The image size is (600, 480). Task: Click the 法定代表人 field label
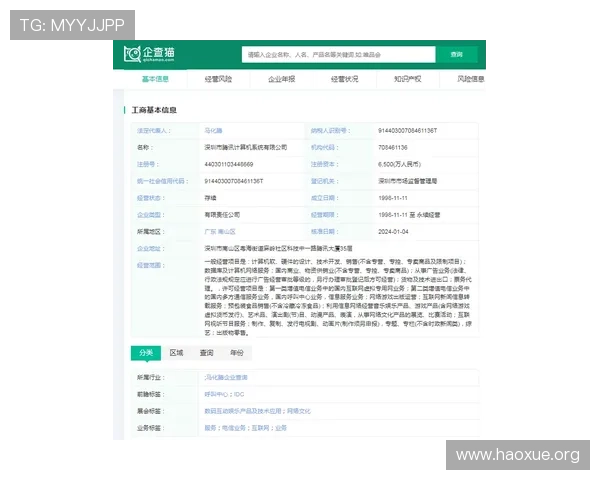click(x=154, y=131)
